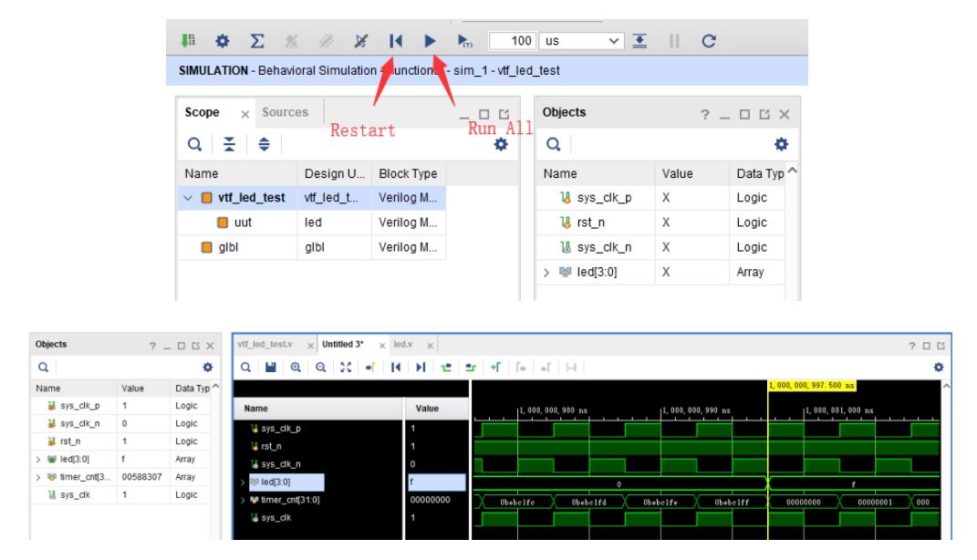Viewport: 977px width, 560px height.
Task: Click yellow cursor time label 1,000,000,997.500 ns
Action: pyautogui.click(x=812, y=386)
